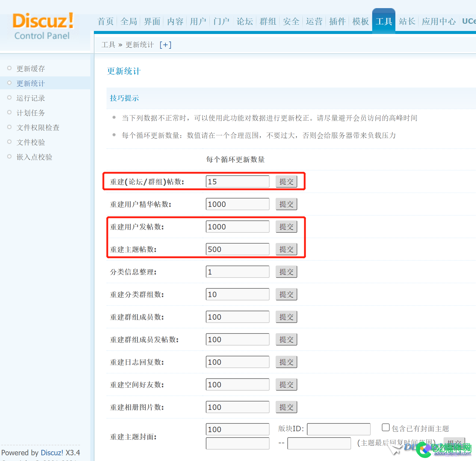This screenshot has height=461, width=476.
Task: Focus the 重建(论坛/群组)帖数 input field
Action: pos(237,182)
